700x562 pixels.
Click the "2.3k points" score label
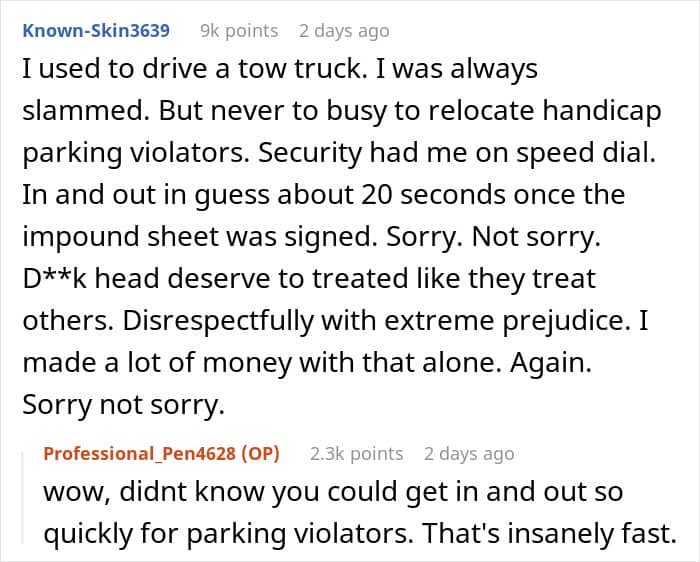coord(357,454)
